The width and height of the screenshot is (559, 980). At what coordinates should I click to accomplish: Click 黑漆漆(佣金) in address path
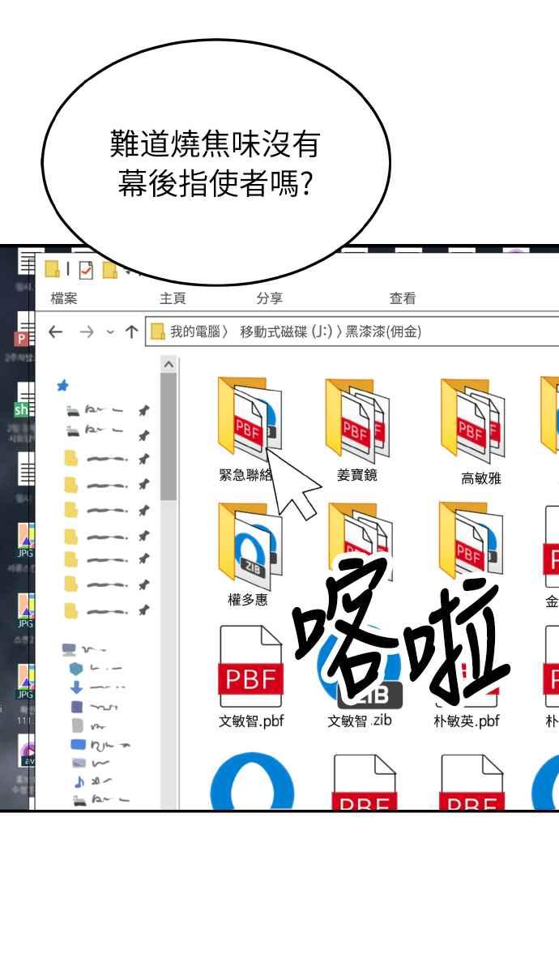[x=383, y=332]
